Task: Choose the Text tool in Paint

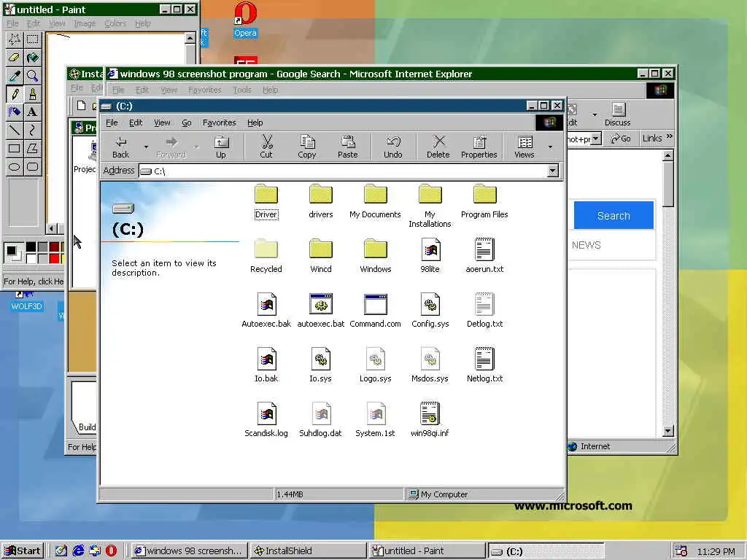Action: coord(32,112)
